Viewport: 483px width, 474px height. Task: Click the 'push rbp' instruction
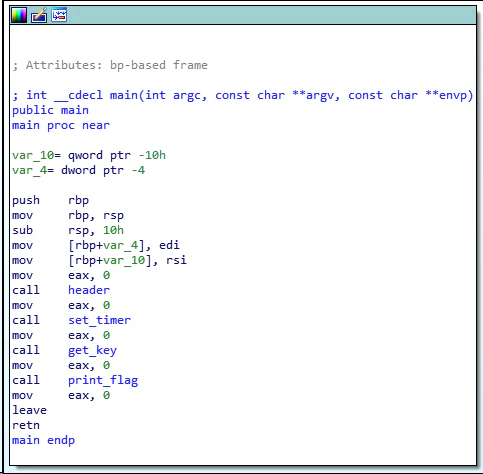[50, 201]
